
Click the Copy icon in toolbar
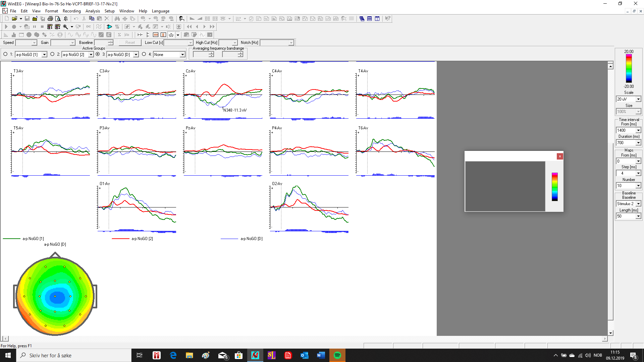pyautogui.click(x=92, y=19)
